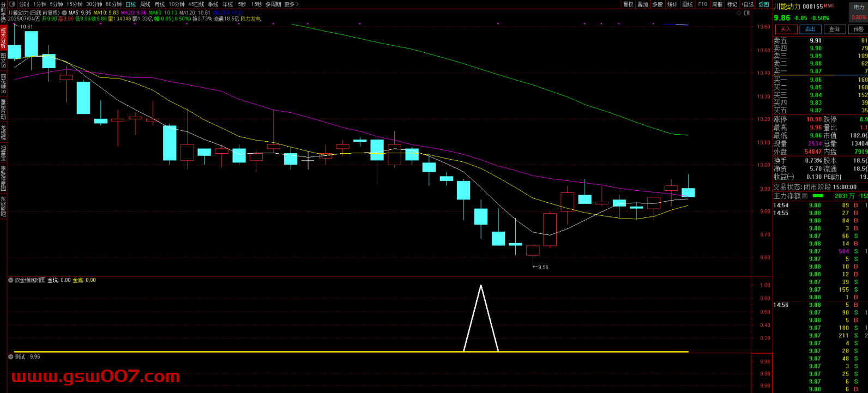Click the green 主力净额 bar indicator
This screenshot has width=868, height=393.
coord(818,196)
